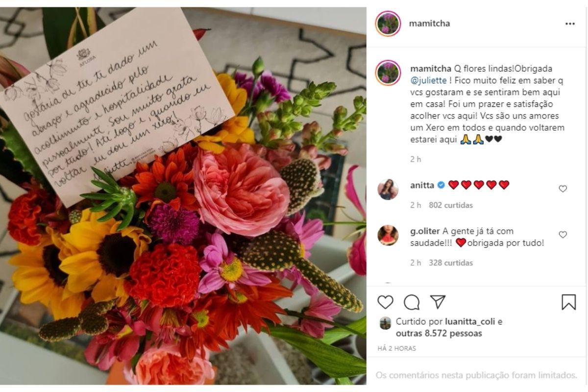
Task: Click the flower bouquet photo
Action: [x=183, y=196]
